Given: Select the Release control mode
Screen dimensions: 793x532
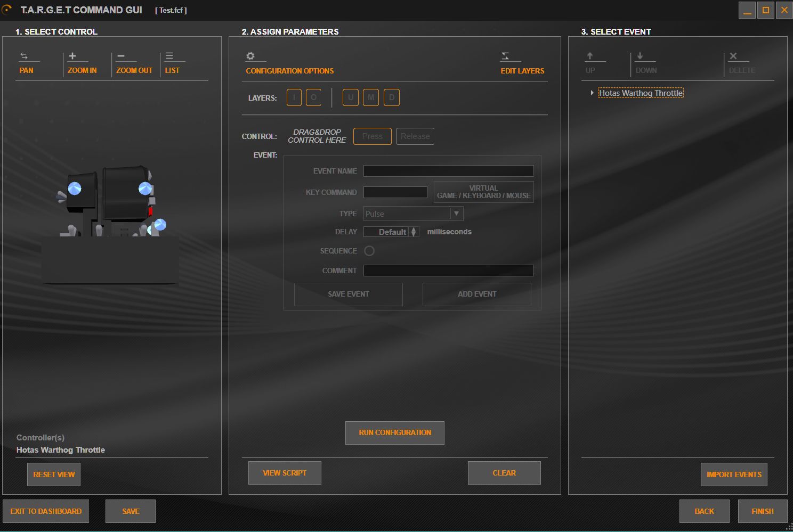Looking at the screenshot, I should (x=415, y=136).
